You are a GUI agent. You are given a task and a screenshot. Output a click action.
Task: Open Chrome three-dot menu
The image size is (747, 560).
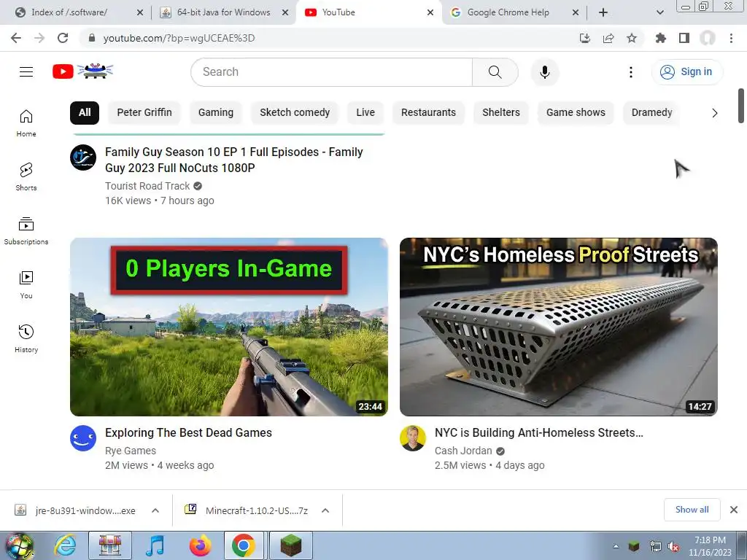pyautogui.click(x=731, y=38)
